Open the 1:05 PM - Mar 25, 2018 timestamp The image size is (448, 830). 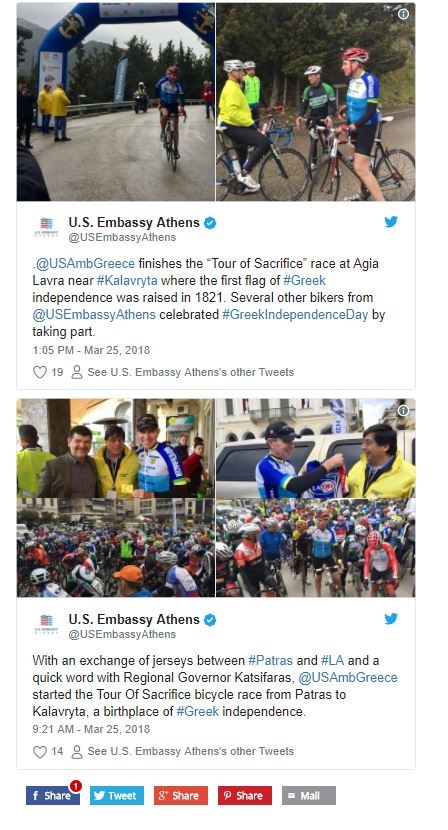pyautogui.click(x=91, y=350)
